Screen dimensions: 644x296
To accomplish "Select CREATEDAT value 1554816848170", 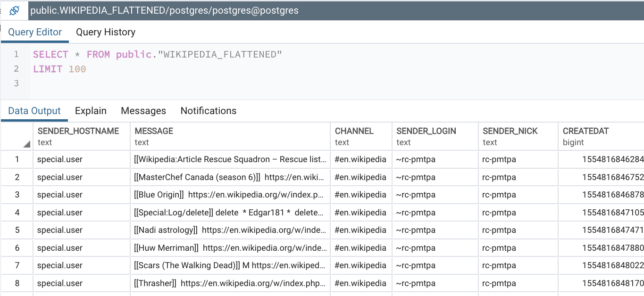I will [x=601, y=283].
